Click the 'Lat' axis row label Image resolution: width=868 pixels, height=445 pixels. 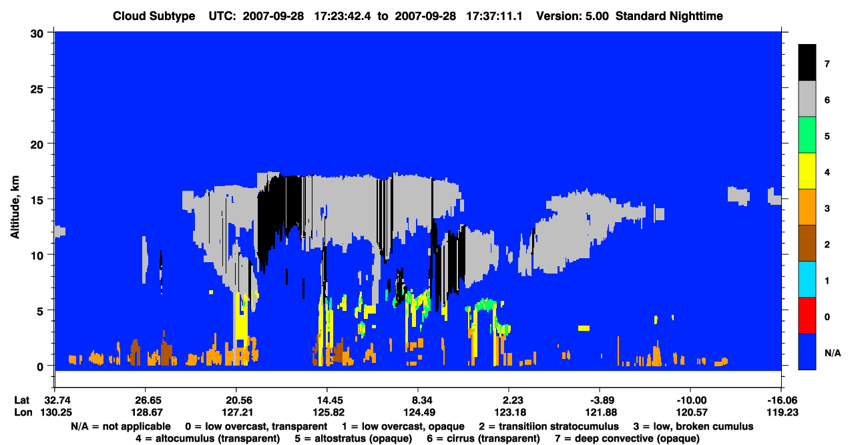pos(21,400)
